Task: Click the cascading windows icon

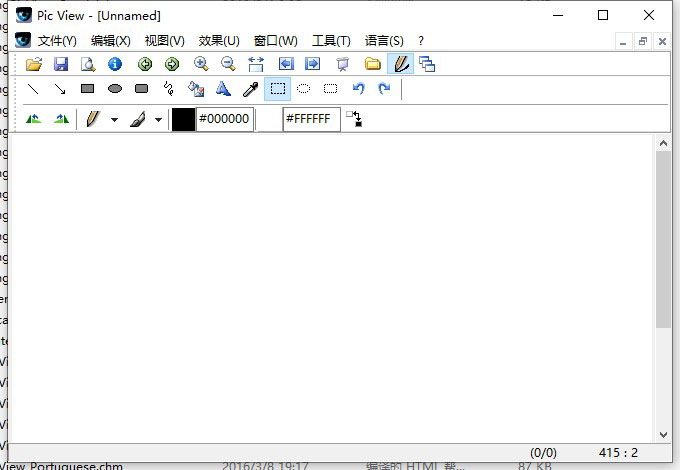Action: click(427, 64)
